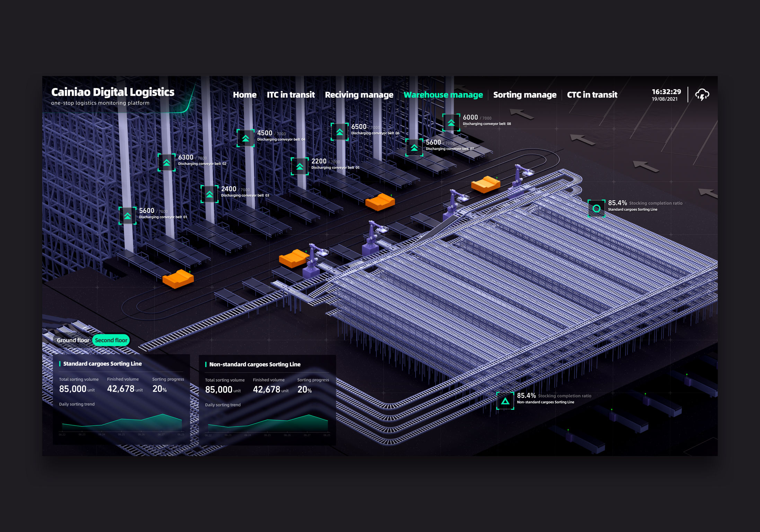Click the storm cloud weather icon
The image size is (760, 532).
coord(702,95)
